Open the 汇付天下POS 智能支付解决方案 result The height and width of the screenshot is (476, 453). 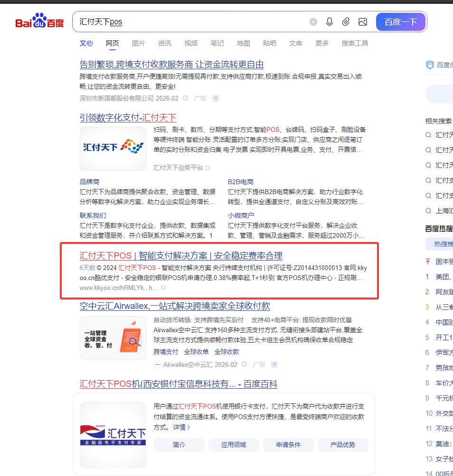(181, 256)
